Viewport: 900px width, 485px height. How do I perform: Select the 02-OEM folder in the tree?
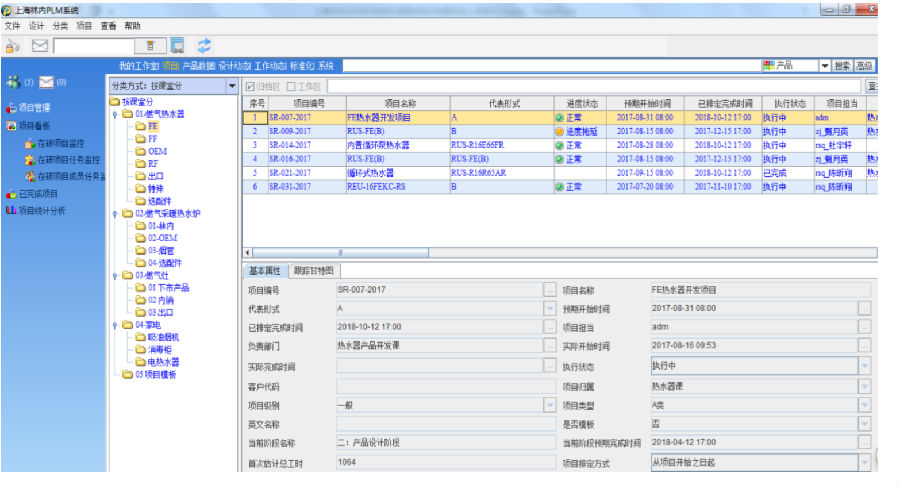point(162,238)
